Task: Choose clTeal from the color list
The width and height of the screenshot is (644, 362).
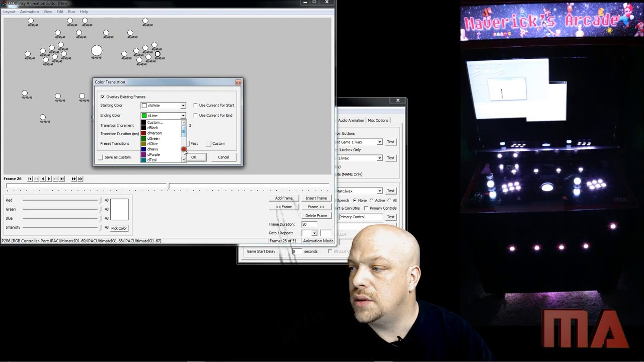Action: (x=160, y=160)
